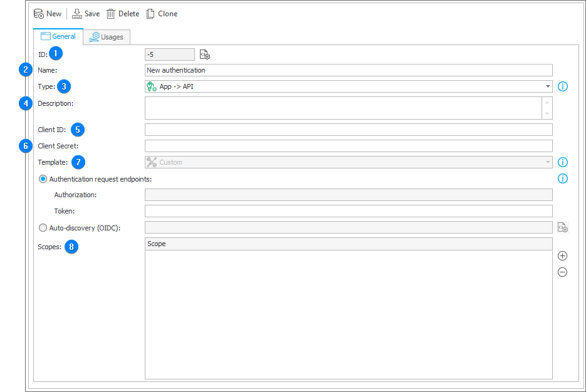
Task: Click the dropdown arrow of Type combo
Action: (548, 86)
